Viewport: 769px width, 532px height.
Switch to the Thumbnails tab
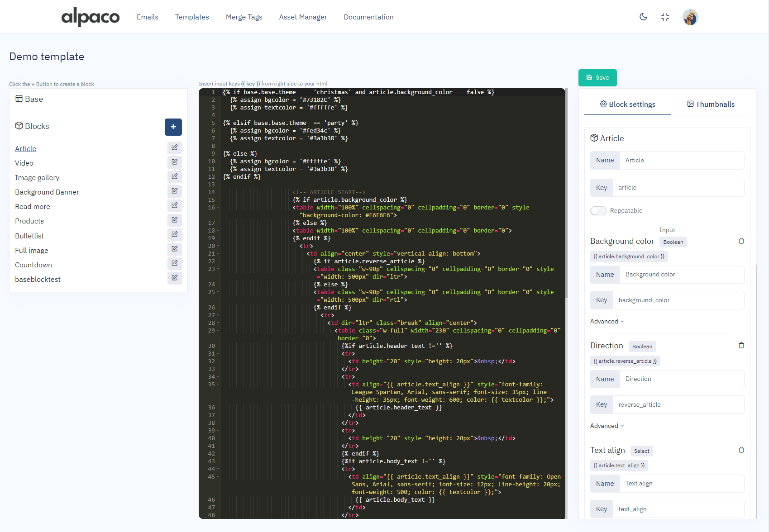coord(711,104)
